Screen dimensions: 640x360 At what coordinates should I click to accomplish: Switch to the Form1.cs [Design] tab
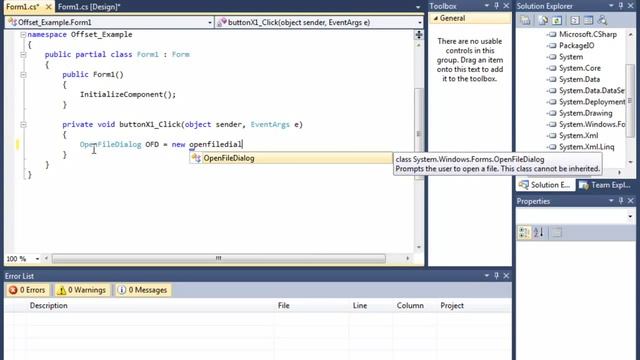89,7
